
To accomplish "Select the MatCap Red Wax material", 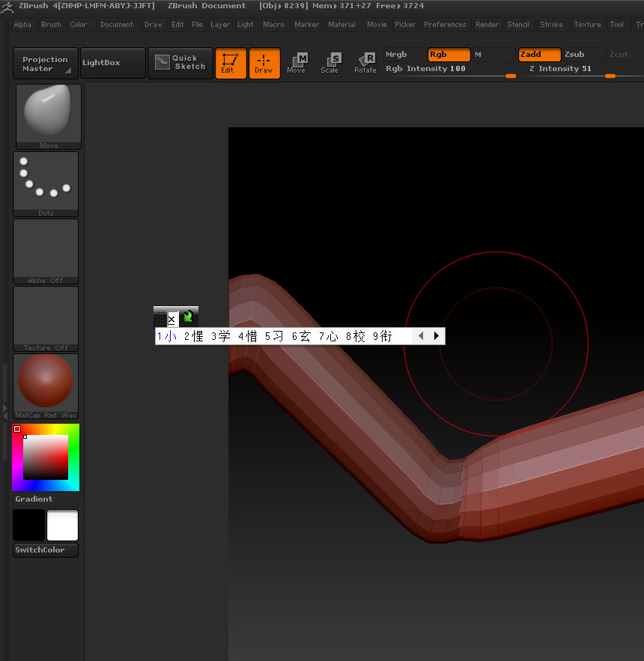I will pyautogui.click(x=46, y=382).
